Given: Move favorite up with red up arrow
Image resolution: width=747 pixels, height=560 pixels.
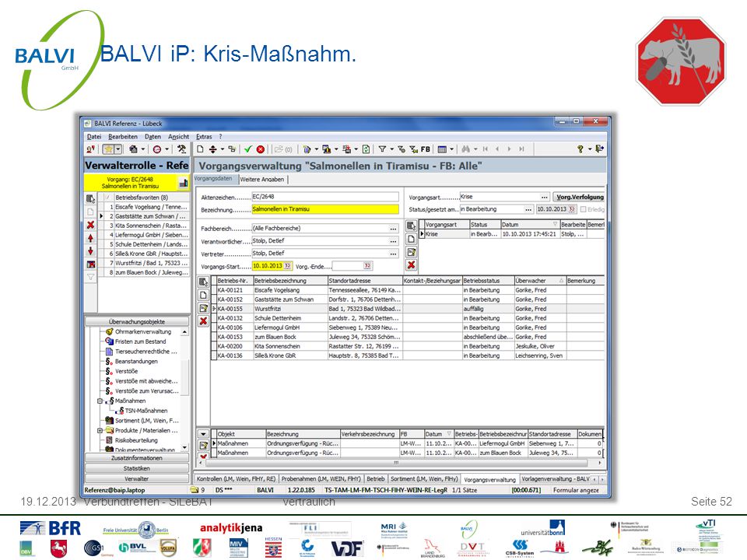Looking at the screenshot, I should (x=90, y=238).
